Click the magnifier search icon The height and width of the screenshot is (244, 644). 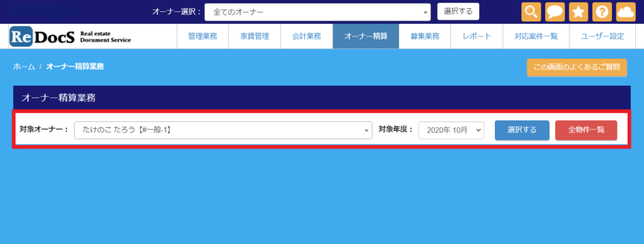pos(531,12)
